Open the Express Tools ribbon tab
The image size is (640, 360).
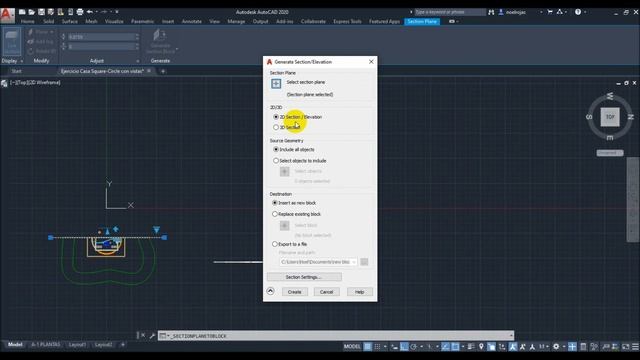[x=347, y=21]
